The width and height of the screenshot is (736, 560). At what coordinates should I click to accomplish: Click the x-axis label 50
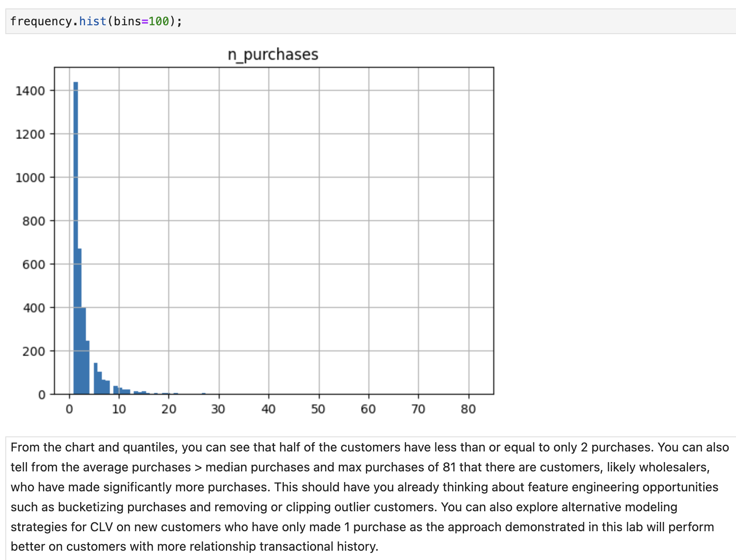pyautogui.click(x=318, y=409)
